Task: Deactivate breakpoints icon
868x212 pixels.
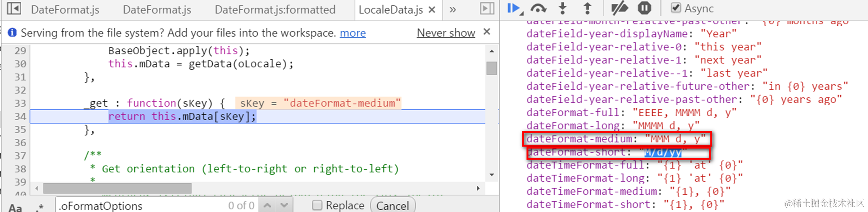Action: 619,8
